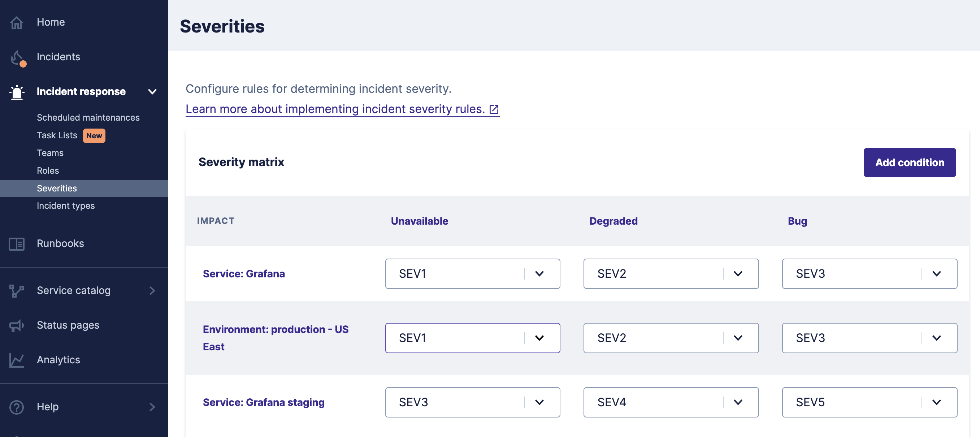Expand the Help submenu arrow
The image size is (980, 437).
click(x=152, y=407)
